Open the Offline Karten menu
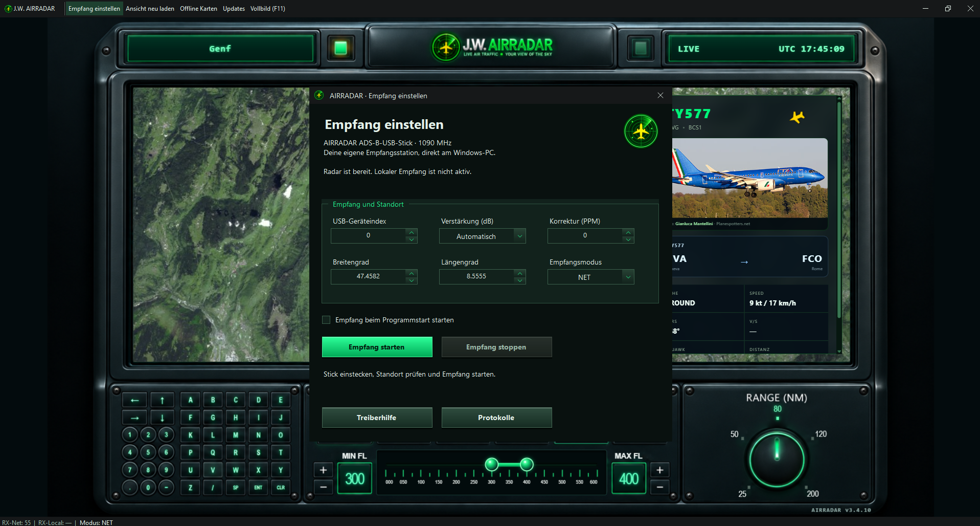The image size is (980, 526). pos(198,9)
